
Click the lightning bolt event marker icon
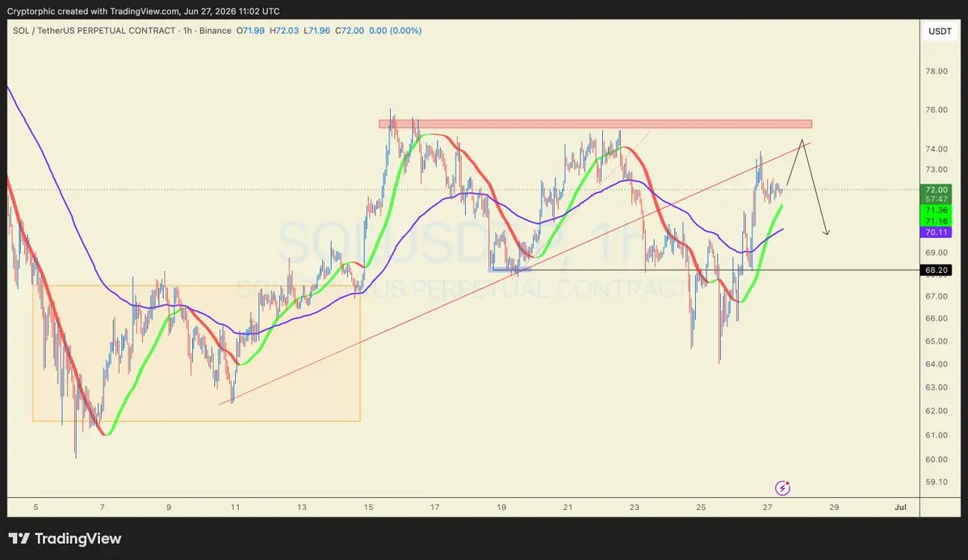pos(783,488)
